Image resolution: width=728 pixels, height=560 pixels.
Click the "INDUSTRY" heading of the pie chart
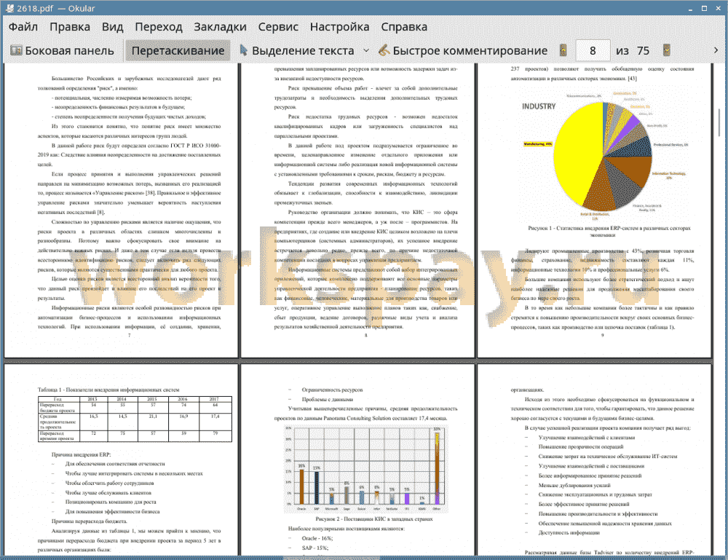539,106
